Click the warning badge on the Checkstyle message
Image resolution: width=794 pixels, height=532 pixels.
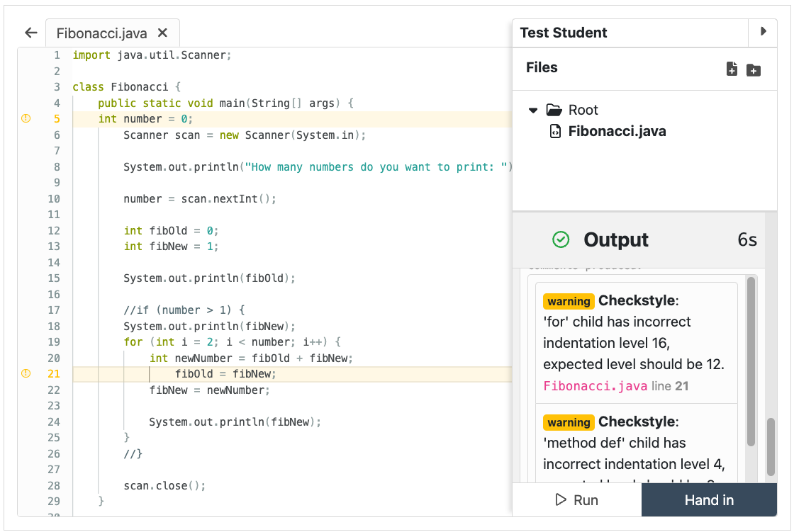click(x=569, y=301)
